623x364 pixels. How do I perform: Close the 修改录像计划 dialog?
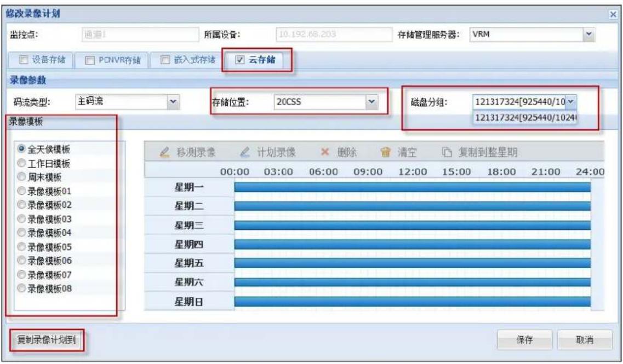[613, 14]
